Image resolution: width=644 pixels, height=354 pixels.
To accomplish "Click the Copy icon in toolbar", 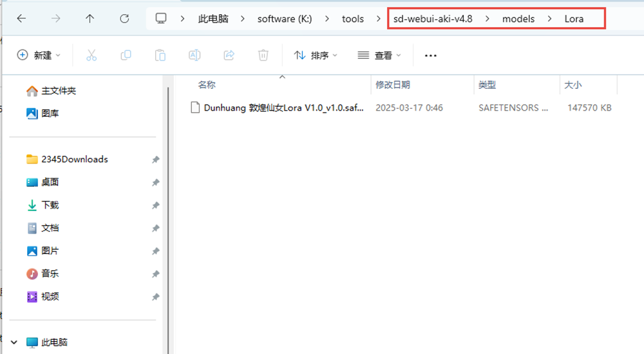I will pos(126,55).
